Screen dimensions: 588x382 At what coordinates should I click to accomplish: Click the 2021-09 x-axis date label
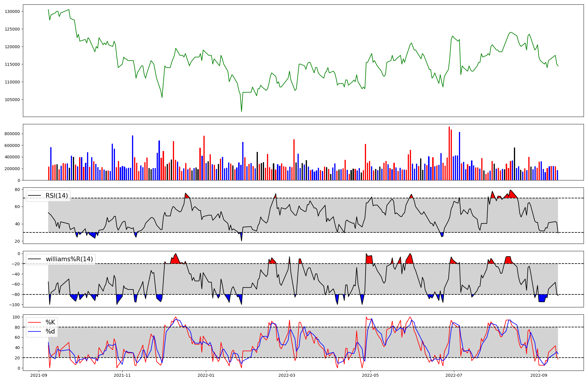click(x=39, y=375)
